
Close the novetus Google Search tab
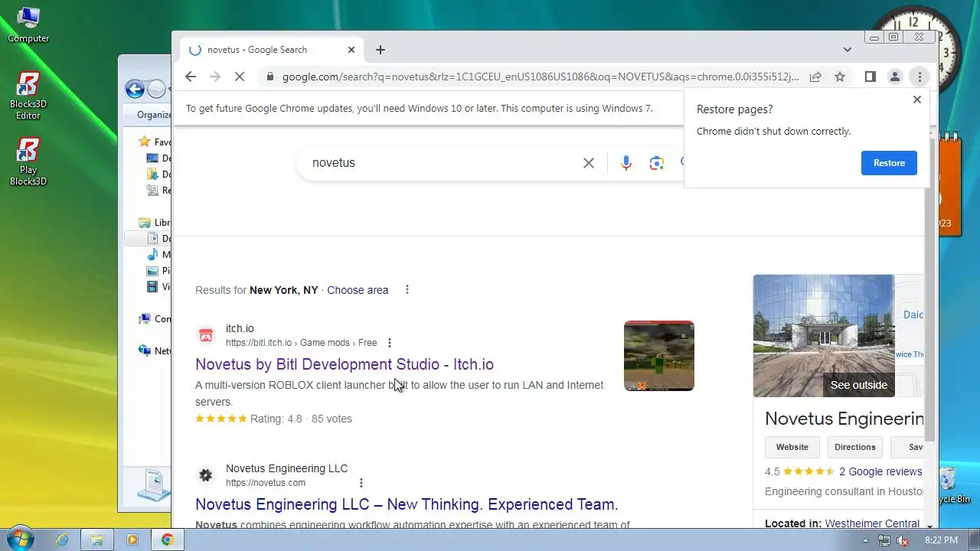click(351, 50)
